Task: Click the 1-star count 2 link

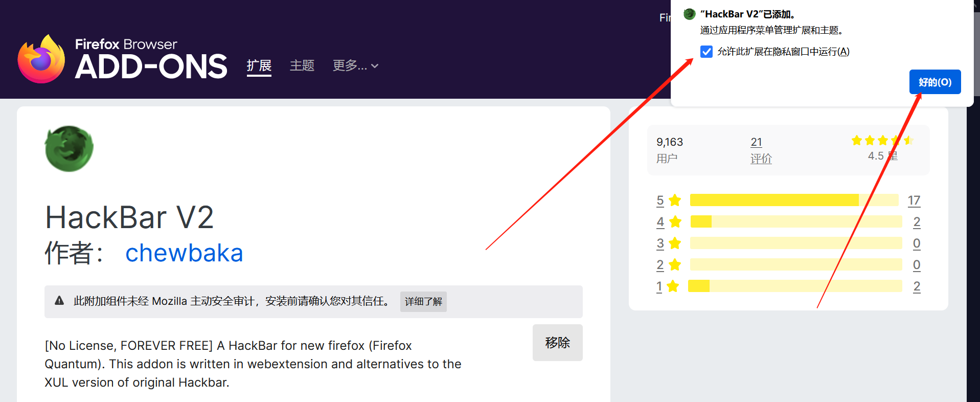Action: [x=917, y=286]
